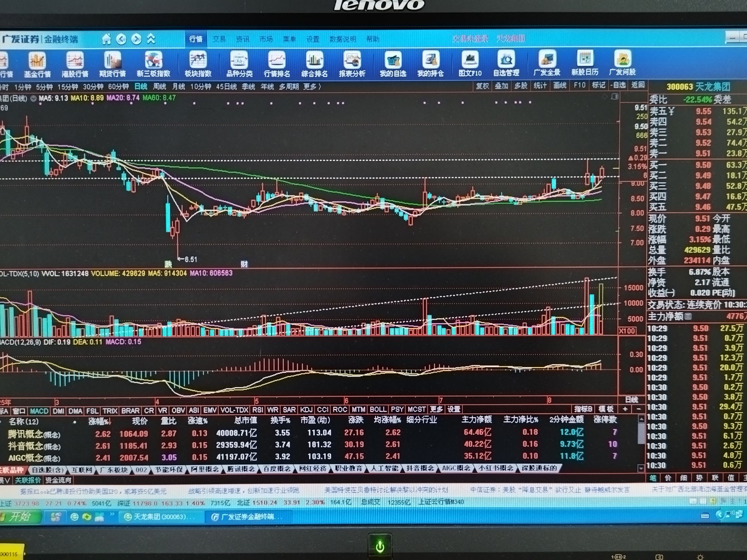Image resolution: width=747 pixels, height=560 pixels.
Task: Open the 期货行情 futures quotes icon
Action: (x=112, y=65)
